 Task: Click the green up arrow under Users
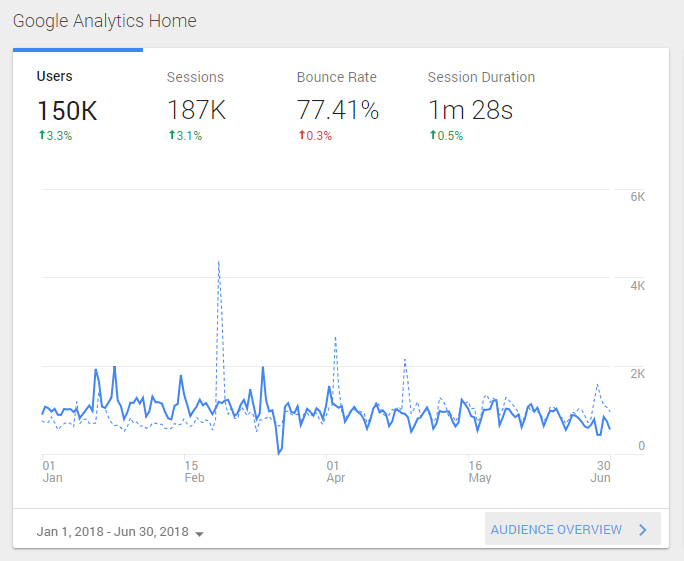(41, 135)
